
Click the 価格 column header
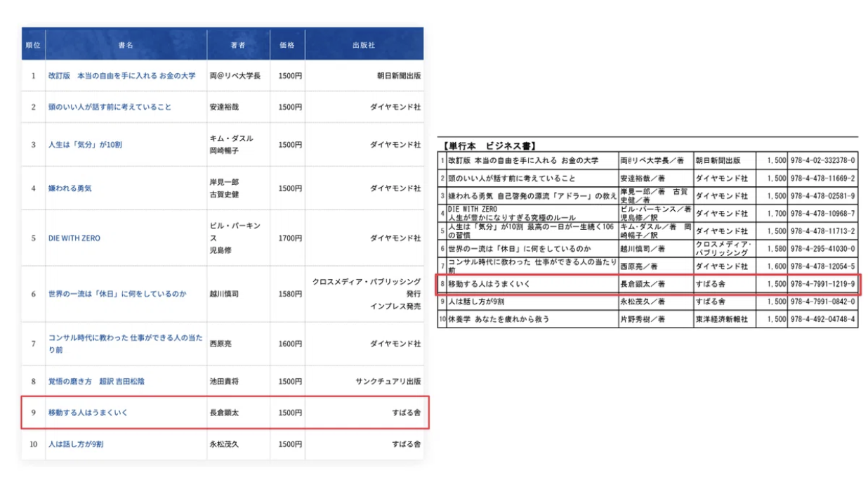point(287,45)
